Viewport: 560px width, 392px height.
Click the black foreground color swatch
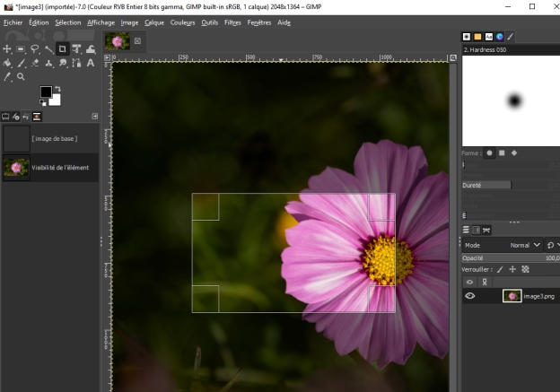[45, 91]
